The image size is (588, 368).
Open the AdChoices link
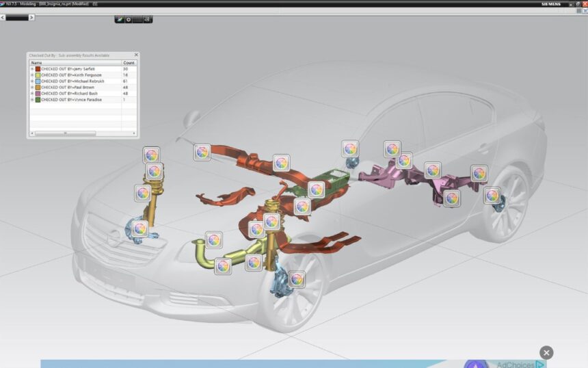(520, 365)
